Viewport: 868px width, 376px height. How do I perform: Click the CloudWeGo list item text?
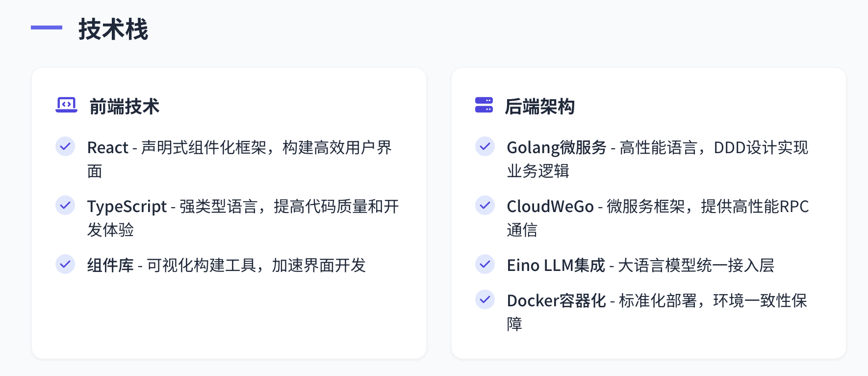[x=658, y=207]
